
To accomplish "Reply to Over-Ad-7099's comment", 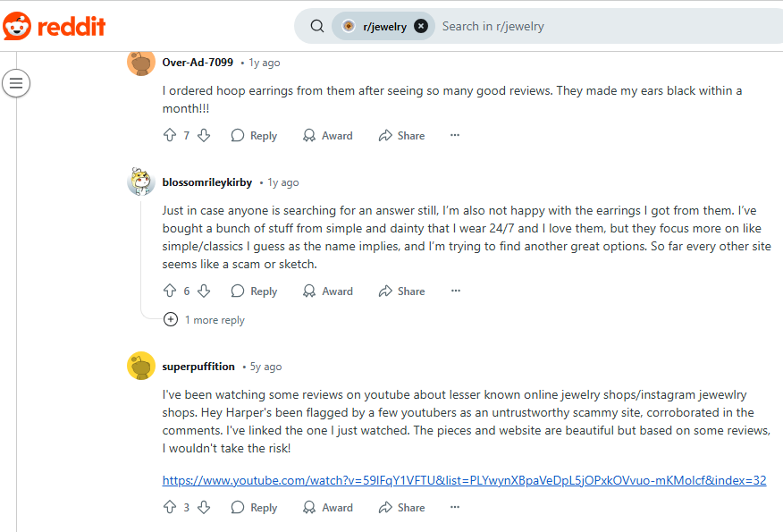I will 254,136.
